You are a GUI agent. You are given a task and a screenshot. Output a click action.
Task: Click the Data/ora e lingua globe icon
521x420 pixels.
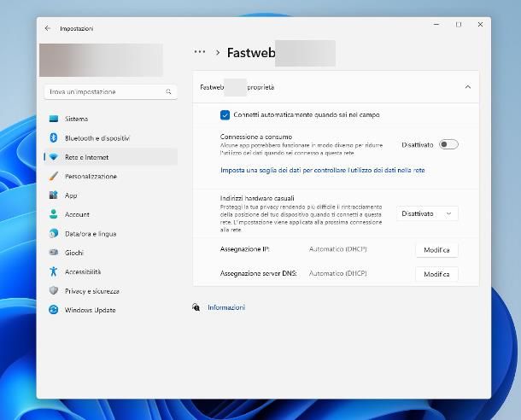click(x=54, y=233)
